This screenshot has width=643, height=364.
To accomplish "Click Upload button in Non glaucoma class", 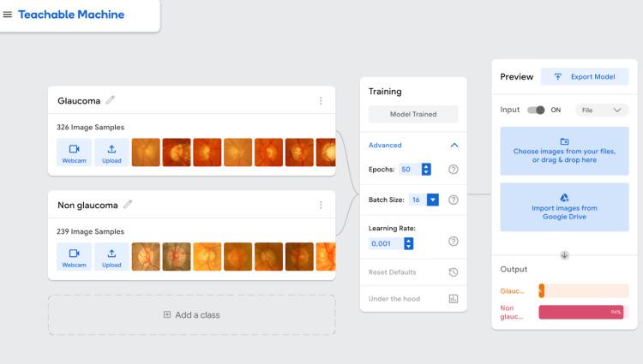I will point(111,257).
